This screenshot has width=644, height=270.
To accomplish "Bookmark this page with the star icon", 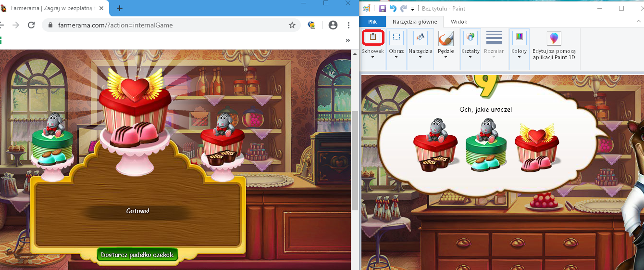I will (x=292, y=25).
